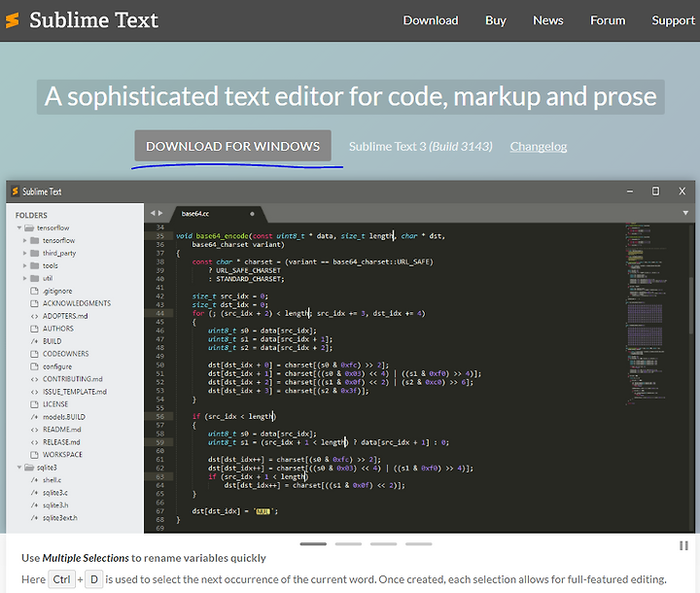This screenshot has width=700, height=593.
Task: Open the WORKSPACE file
Action: point(62,455)
